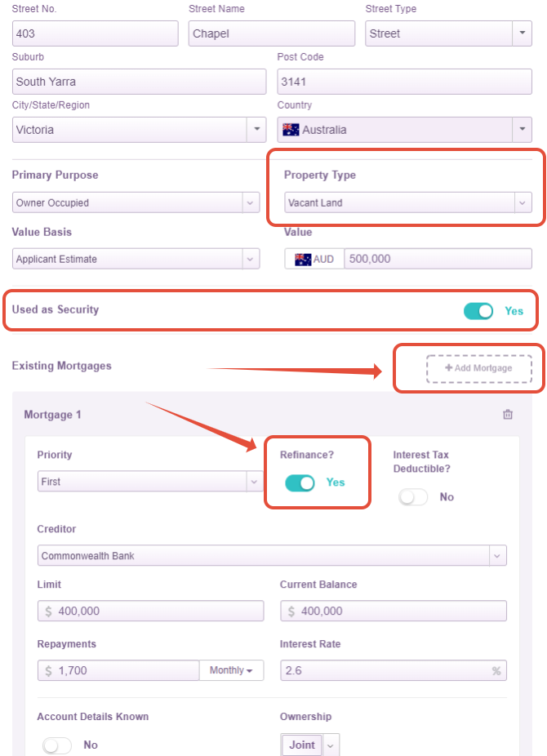The height and width of the screenshot is (756, 547).
Task: Enable Interest Tax Deductible switch
Action: [413, 497]
